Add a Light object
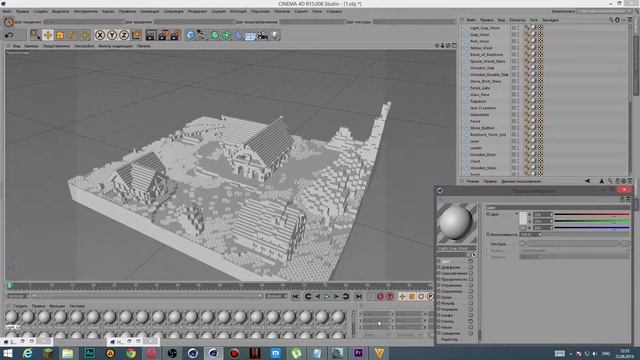 coord(275,36)
